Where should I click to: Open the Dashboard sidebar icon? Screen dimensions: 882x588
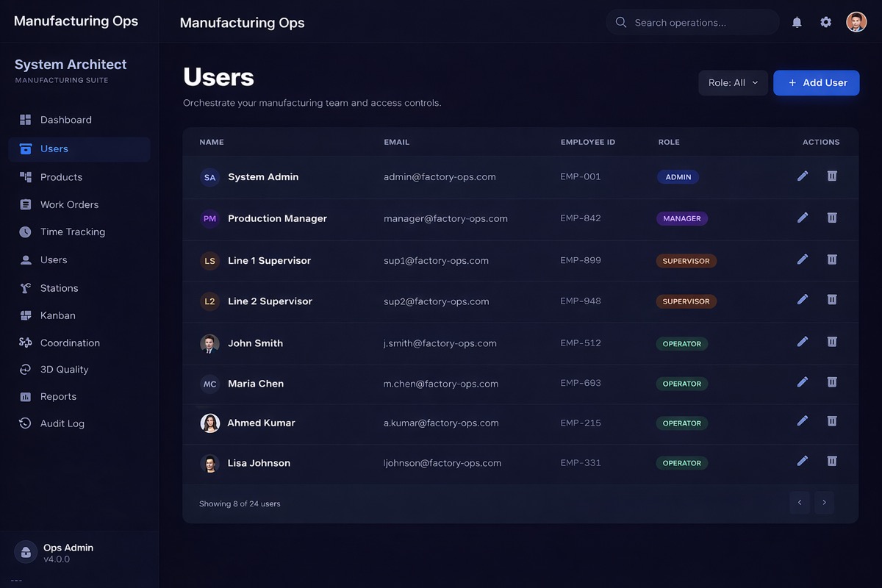(26, 118)
